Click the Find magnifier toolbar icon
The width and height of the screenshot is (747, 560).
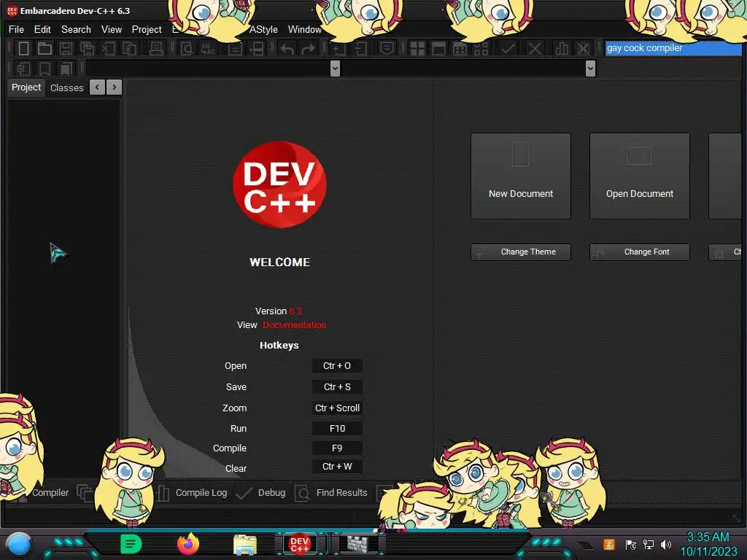(x=187, y=49)
